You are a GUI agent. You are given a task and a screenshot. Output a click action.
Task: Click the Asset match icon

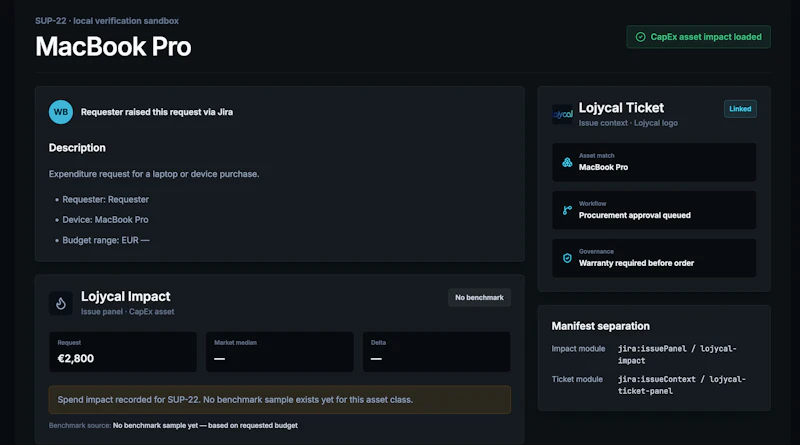coord(567,162)
